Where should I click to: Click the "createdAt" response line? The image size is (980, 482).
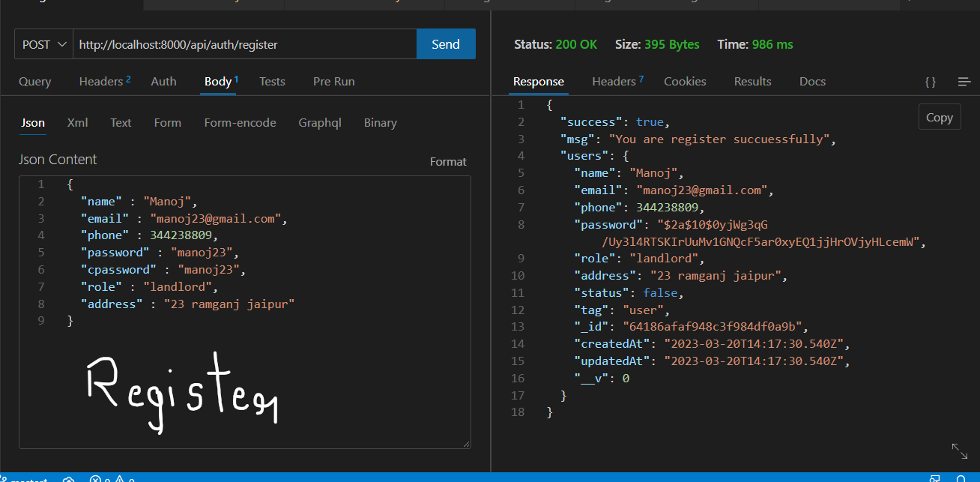(x=712, y=344)
